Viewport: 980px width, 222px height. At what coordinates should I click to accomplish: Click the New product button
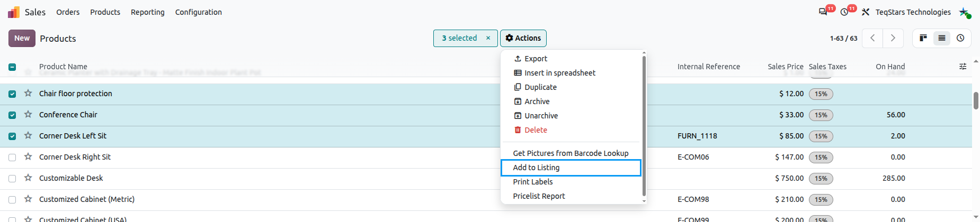(22, 38)
